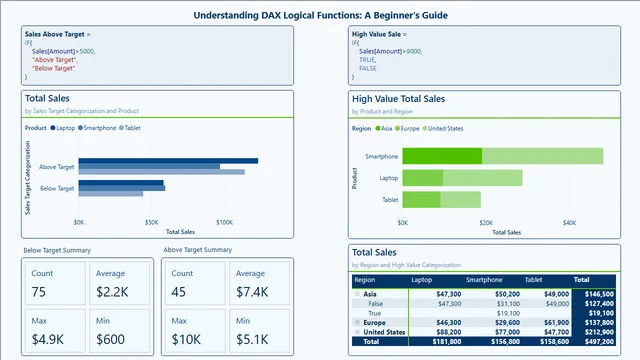Click the United States total $212,900
Screen dimensions: 640x360
pos(599,332)
